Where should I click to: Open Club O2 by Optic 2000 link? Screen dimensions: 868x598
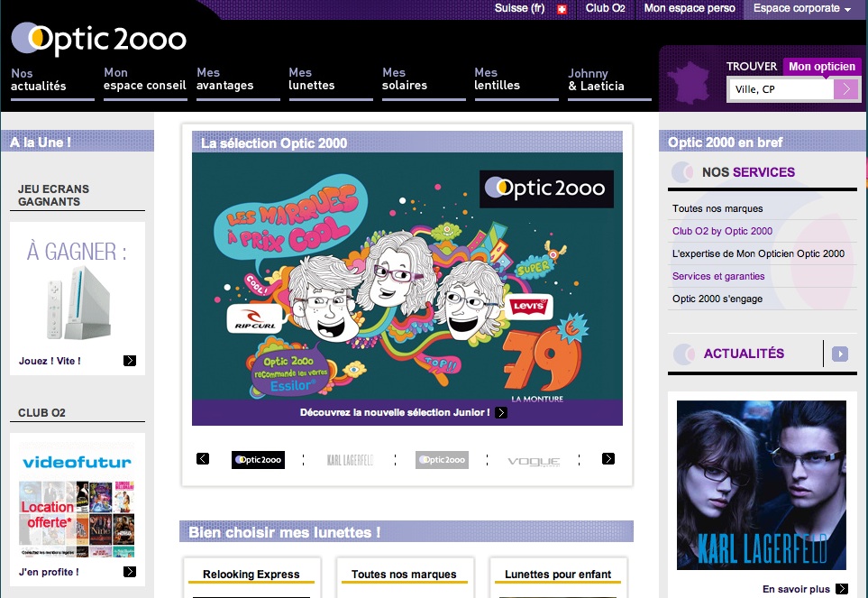tap(722, 231)
